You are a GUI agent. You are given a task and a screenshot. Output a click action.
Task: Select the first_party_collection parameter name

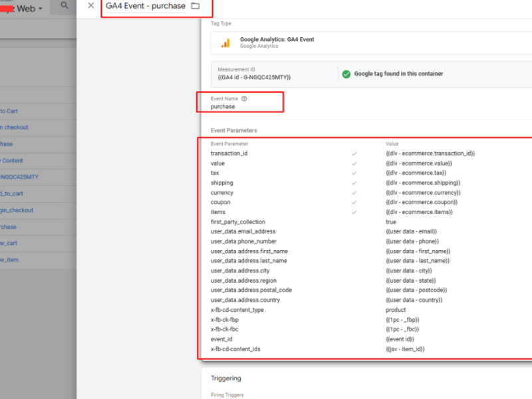point(238,221)
